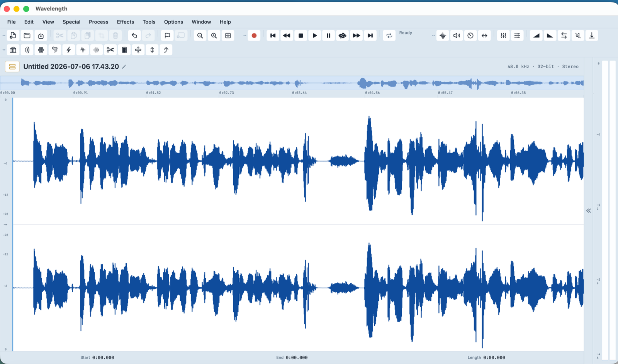Click the tornado effect icon

coord(55,50)
